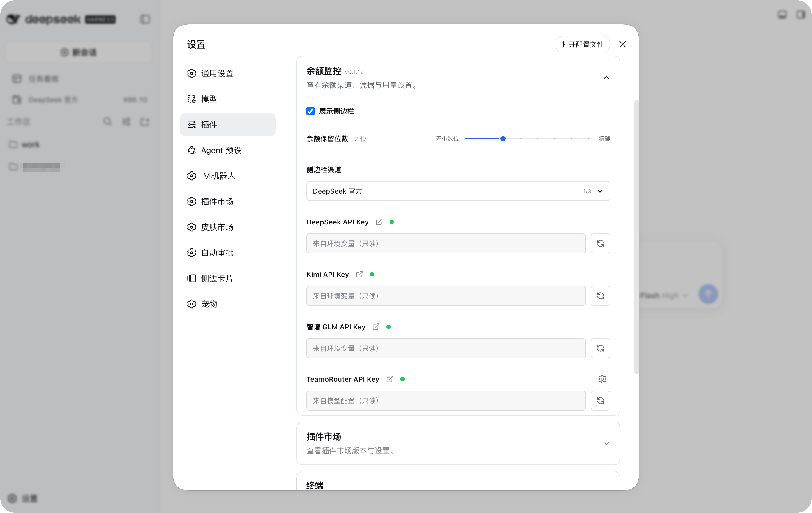This screenshot has height=513, width=812.
Task: Collapse the 余额监控 section
Action: pos(606,77)
